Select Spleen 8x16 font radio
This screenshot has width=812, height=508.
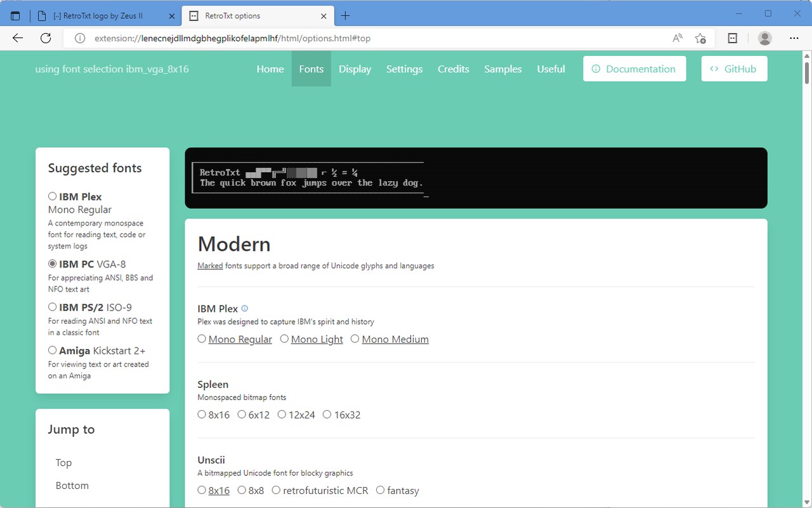pyautogui.click(x=202, y=415)
